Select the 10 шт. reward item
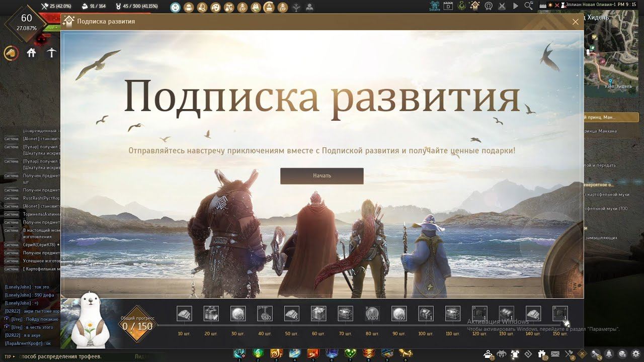Viewport: 644px width, 362px height. [184, 314]
